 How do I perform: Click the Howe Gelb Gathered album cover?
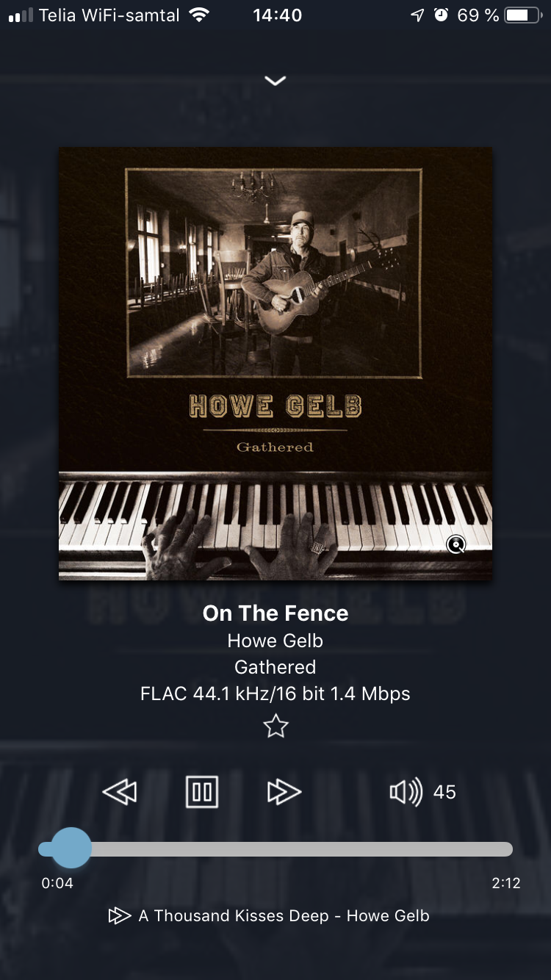pos(275,364)
